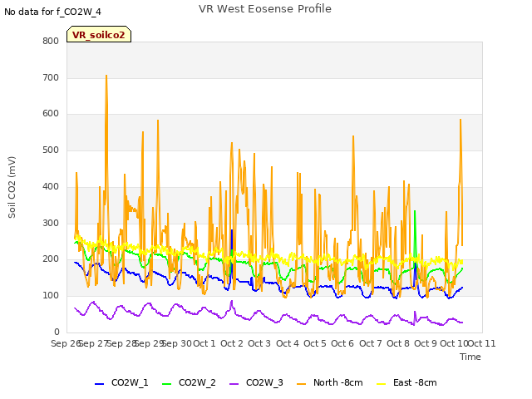This screenshot has width=532, height=399.
Task: Click the final orange peak near Oct 10
Action: tap(461, 121)
